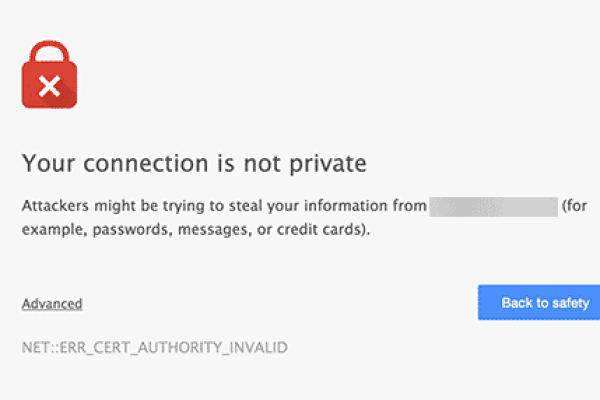Click the word "connection" in the heading

(x=134, y=162)
